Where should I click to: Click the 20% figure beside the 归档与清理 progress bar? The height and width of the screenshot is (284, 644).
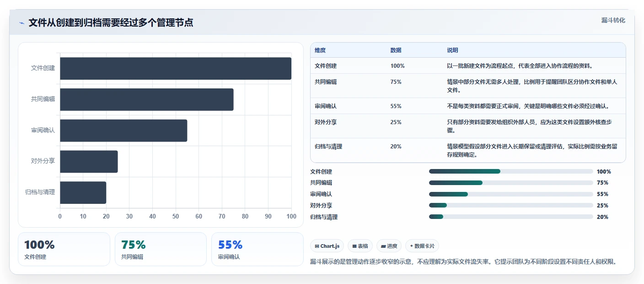click(x=602, y=217)
